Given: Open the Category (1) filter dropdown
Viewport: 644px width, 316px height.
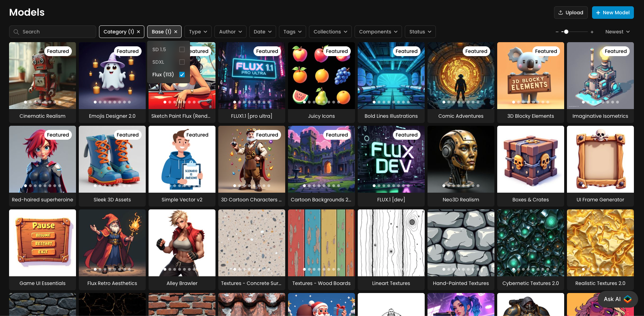Looking at the screenshot, I should (x=119, y=32).
